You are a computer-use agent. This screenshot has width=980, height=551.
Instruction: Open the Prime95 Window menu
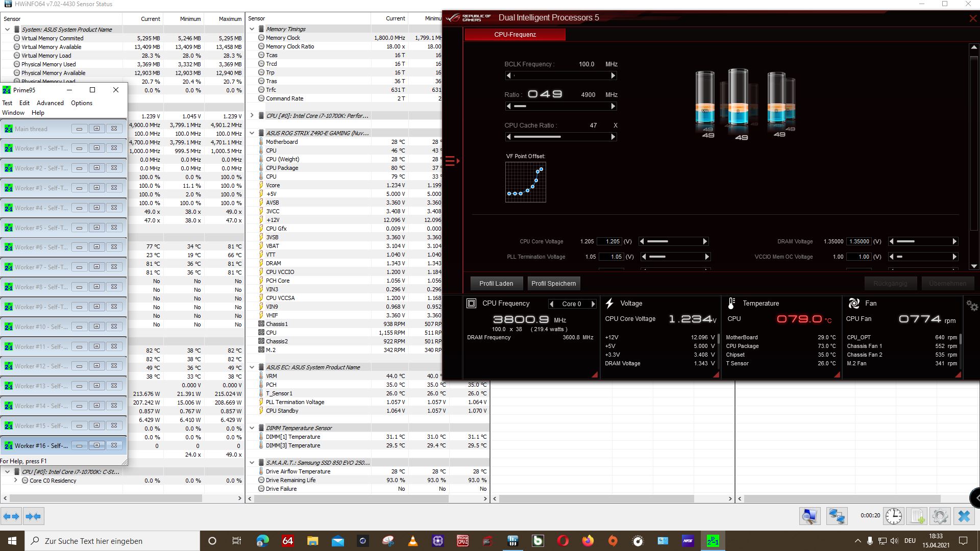tap(13, 113)
